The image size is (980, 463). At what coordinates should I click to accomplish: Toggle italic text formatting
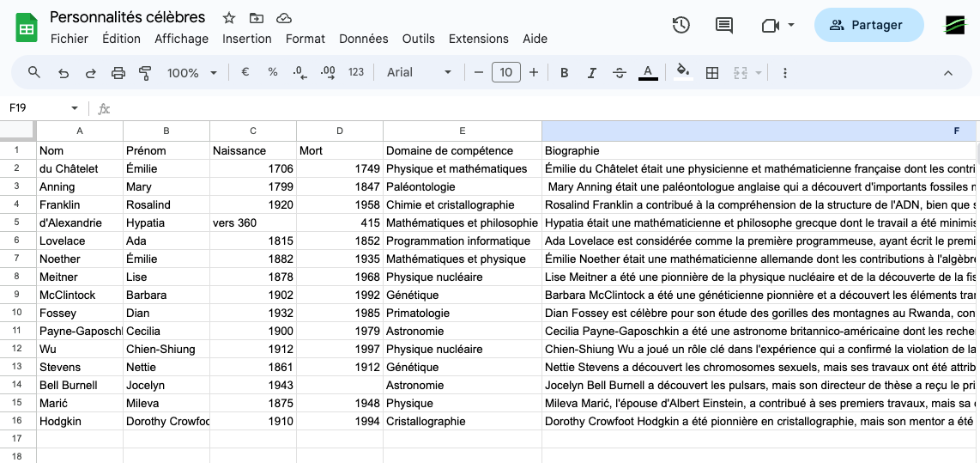[591, 73]
